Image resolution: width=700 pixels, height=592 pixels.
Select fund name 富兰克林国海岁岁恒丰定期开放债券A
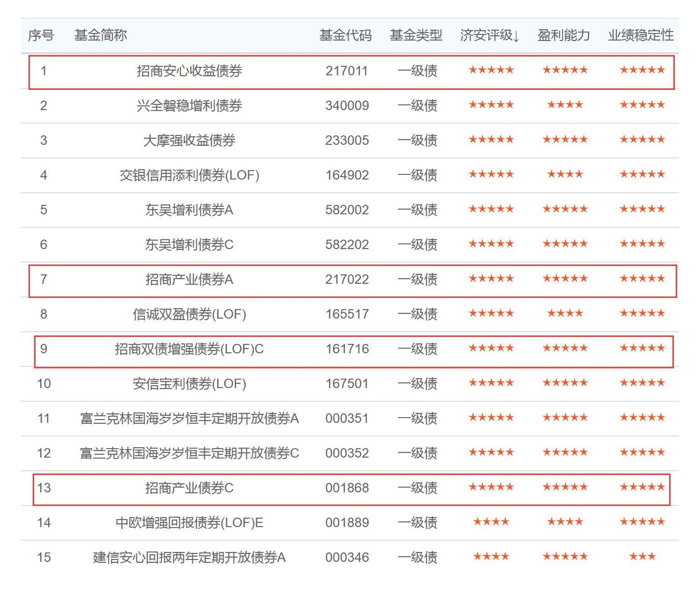pyautogui.click(x=189, y=418)
